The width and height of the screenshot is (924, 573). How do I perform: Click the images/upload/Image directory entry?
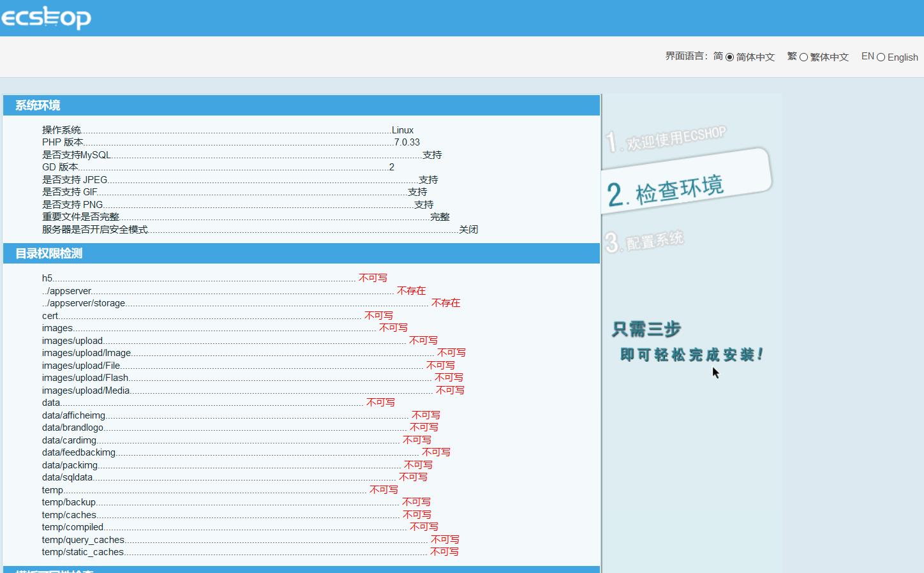pyautogui.click(x=87, y=353)
